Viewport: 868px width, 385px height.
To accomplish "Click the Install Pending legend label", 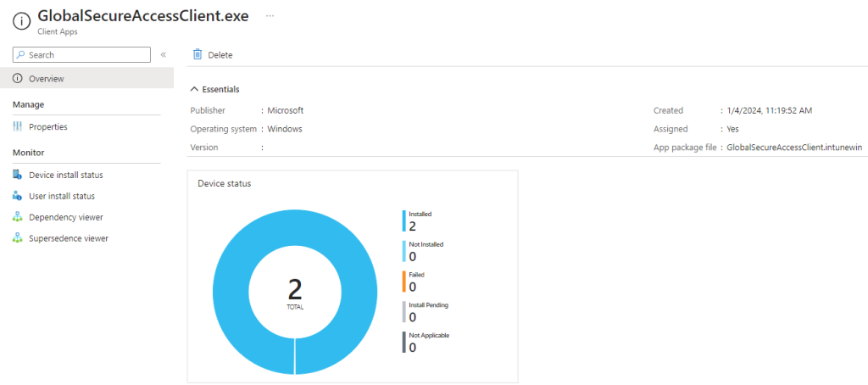I will 428,304.
